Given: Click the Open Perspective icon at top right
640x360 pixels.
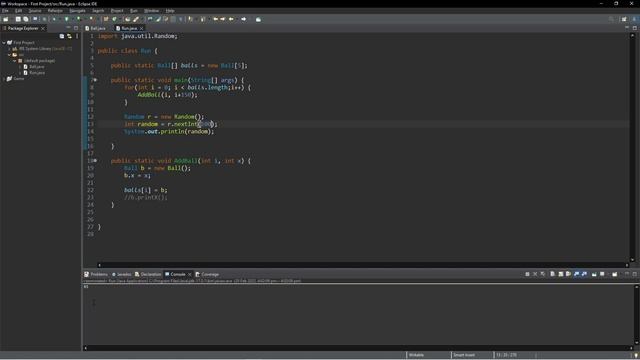Looking at the screenshot, I should (624, 19).
